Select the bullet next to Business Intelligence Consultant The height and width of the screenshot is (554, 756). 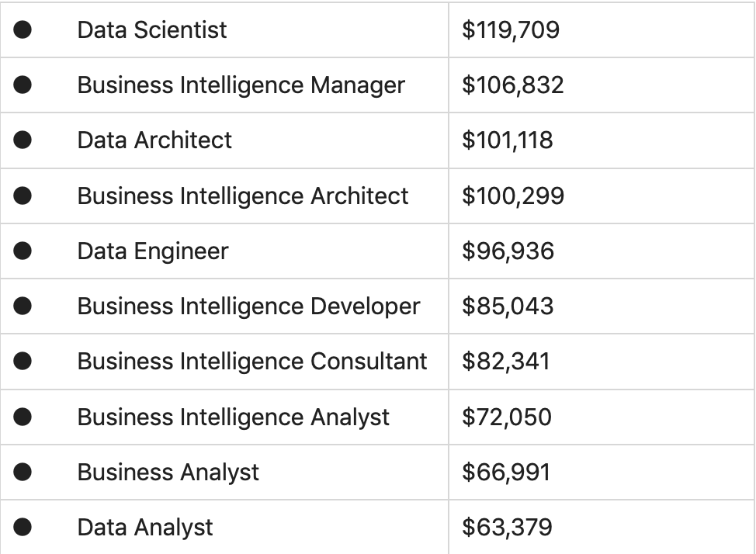[23, 361]
